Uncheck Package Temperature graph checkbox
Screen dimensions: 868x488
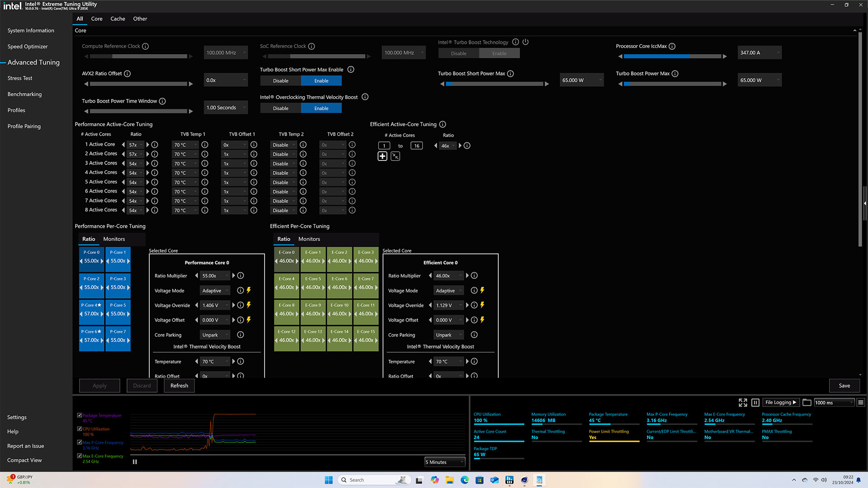tap(80, 415)
